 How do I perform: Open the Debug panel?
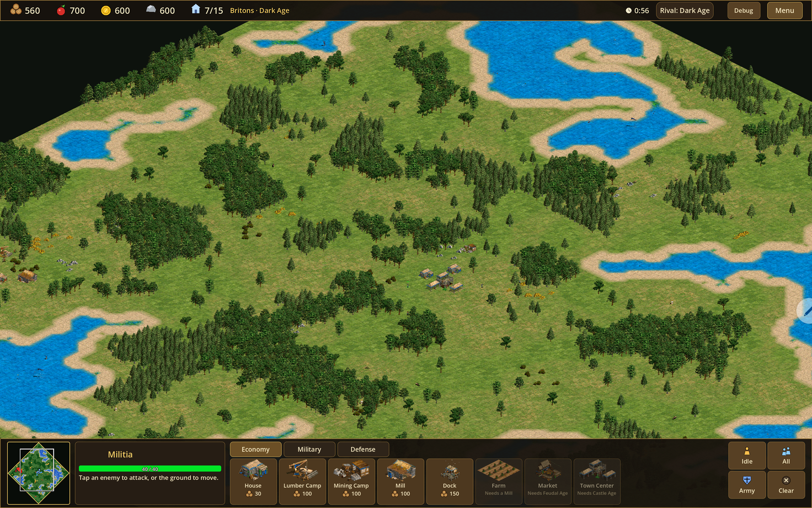point(744,10)
